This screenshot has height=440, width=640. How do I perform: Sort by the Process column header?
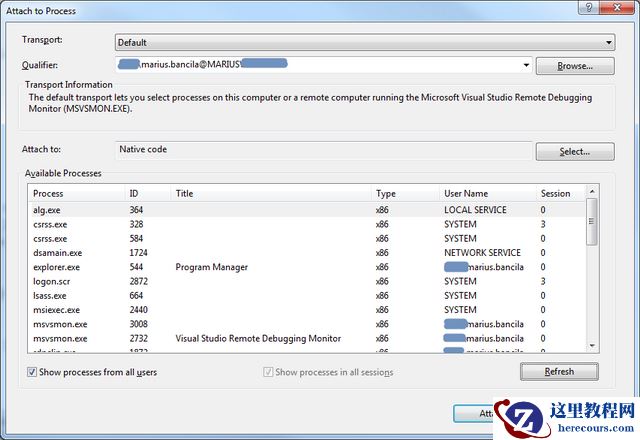click(x=77, y=193)
